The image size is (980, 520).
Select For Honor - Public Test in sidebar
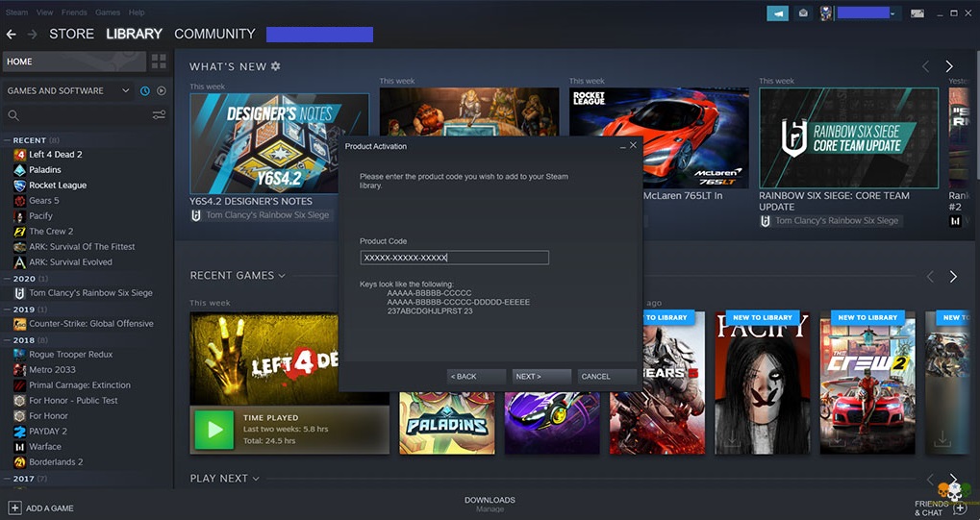pos(73,401)
